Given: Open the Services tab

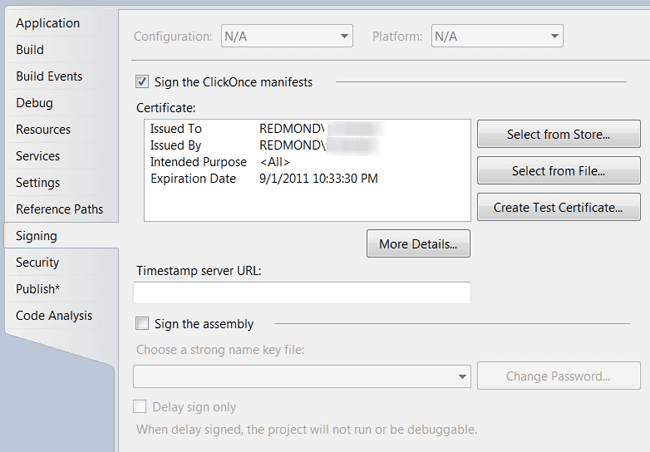Looking at the screenshot, I should click(61, 156).
